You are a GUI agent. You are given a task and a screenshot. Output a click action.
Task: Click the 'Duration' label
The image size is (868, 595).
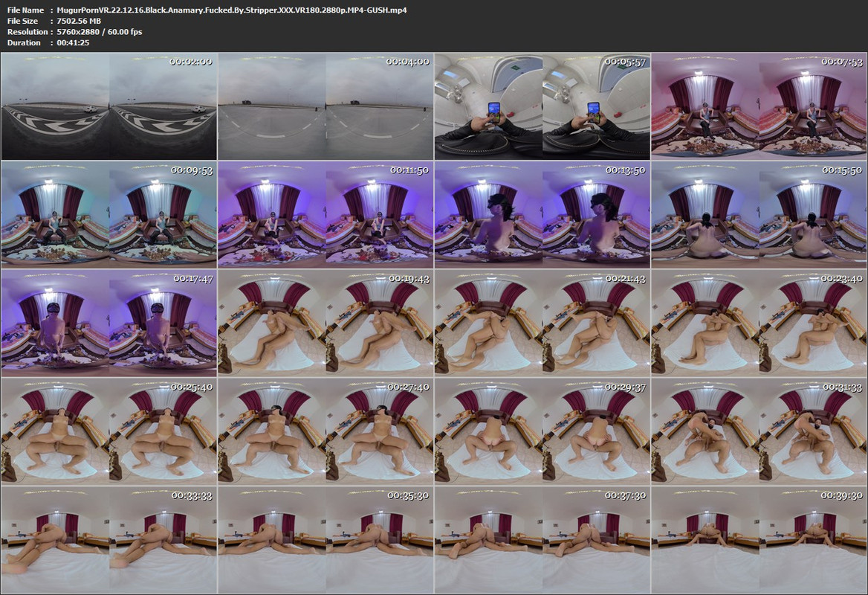pyautogui.click(x=24, y=42)
